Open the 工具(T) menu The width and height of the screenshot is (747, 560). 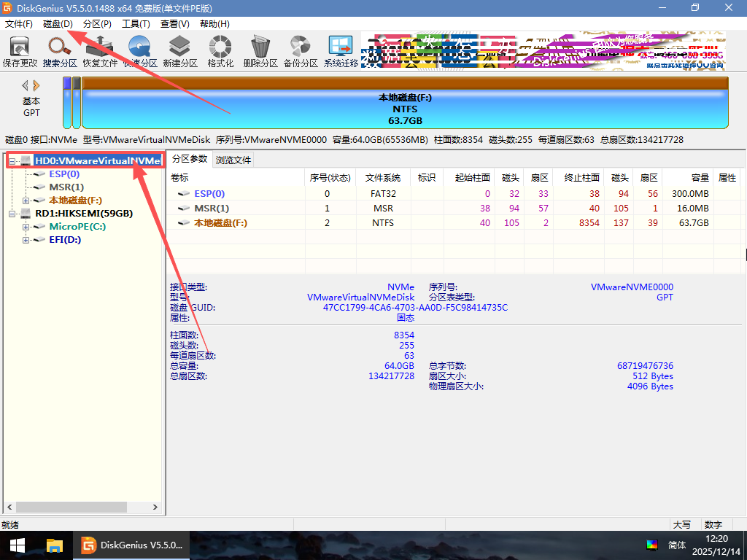pos(136,24)
